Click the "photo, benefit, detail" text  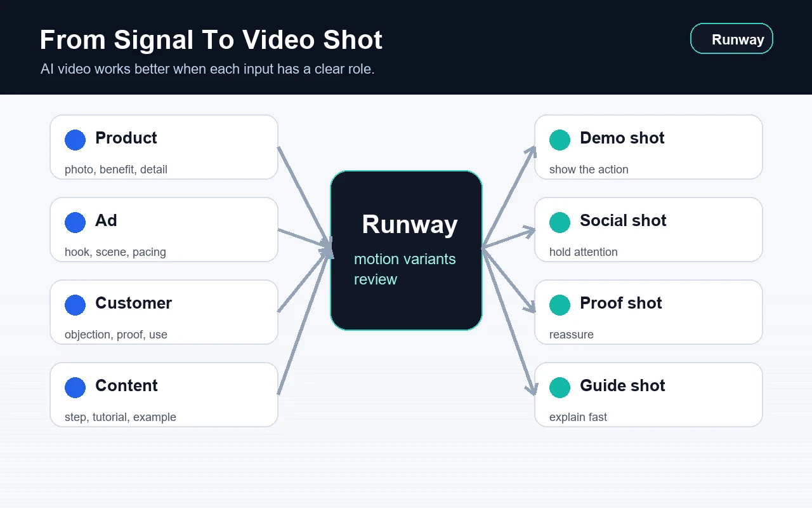pyautogui.click(x=116, y=170)
